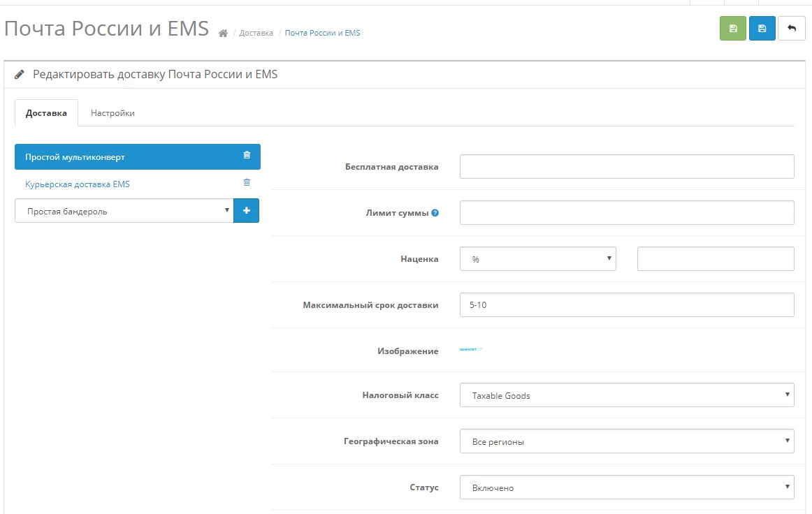Click the Лимит суммы label text
Screen dimensions: 812x514
click(x=397, y=213)
